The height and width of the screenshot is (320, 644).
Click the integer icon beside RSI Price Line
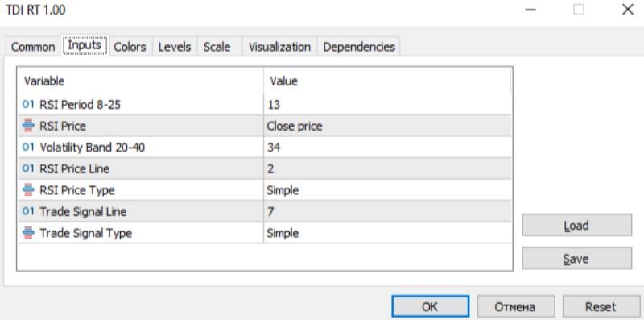[x=28, y=168]
